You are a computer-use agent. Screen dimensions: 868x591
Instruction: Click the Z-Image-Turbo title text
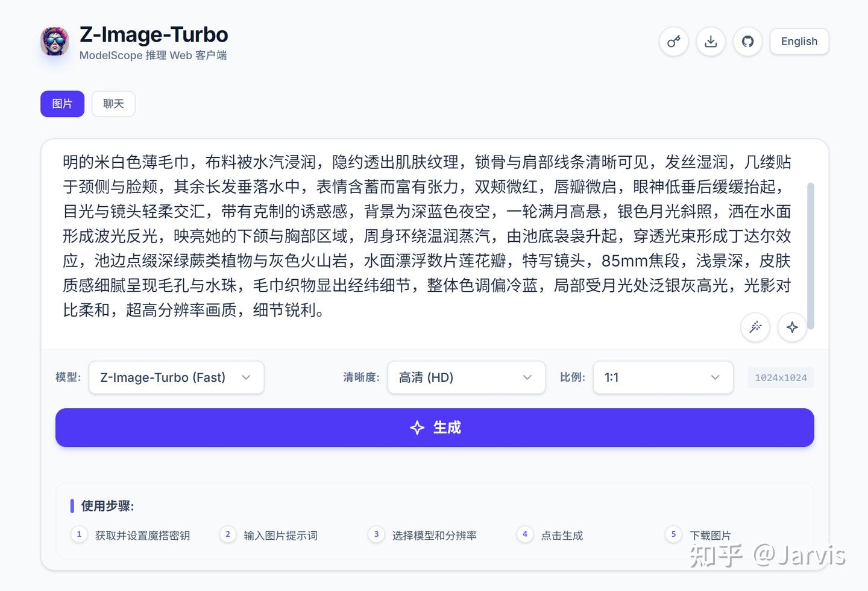point(154,34)
